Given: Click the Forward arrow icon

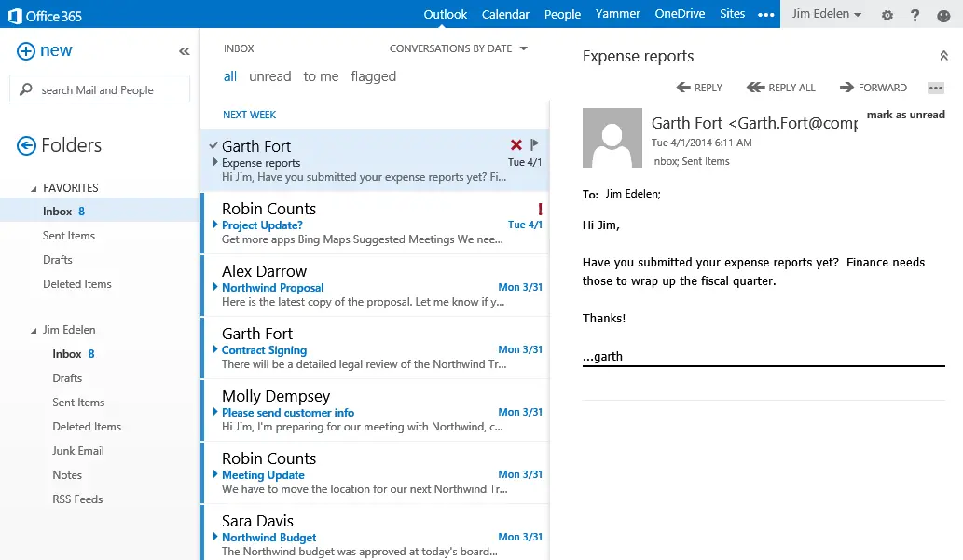Looking at the screenshot, I should (846, 88).
